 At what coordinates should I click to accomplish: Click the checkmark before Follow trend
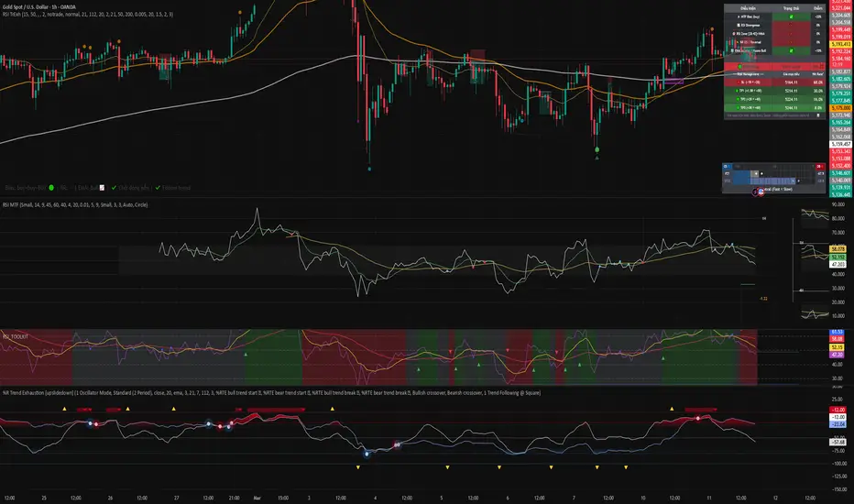click(x=158, y=188)
